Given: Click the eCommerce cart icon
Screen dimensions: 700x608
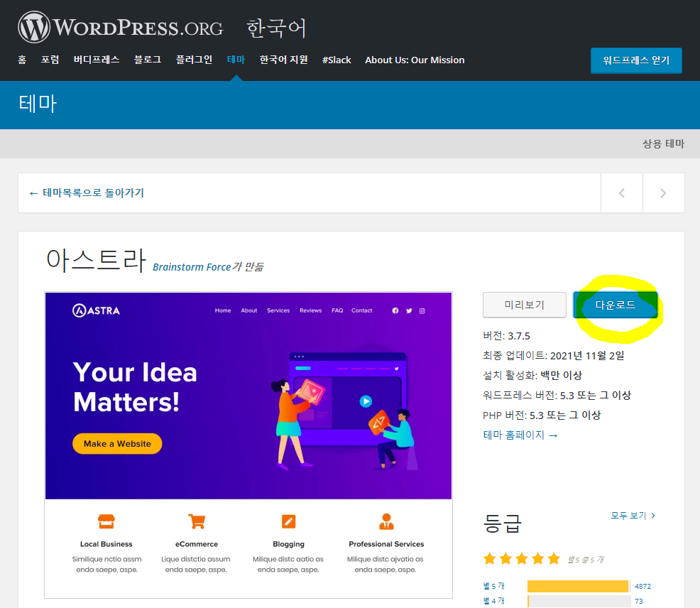Looking at the screenshot, I should tap(197, 521).
